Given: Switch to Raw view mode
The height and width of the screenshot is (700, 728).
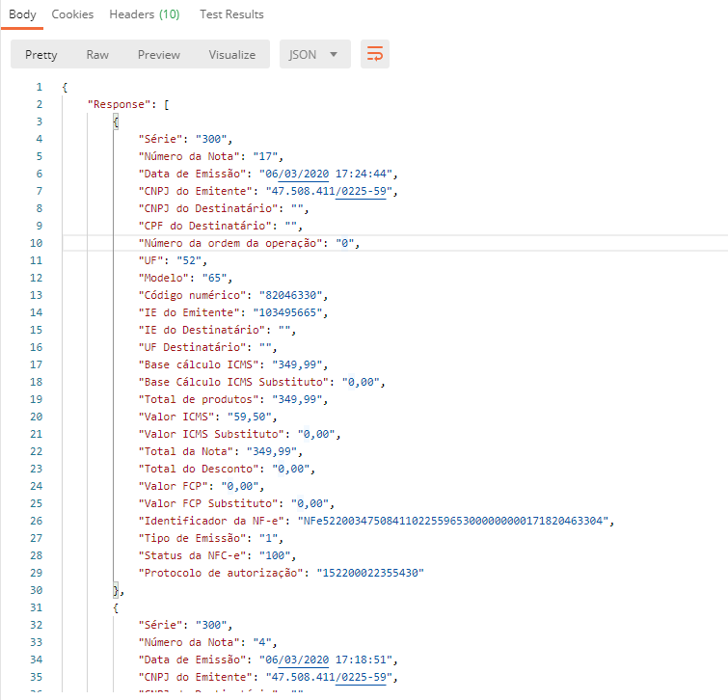Looking at the screenshot, I should [x=97, y=55].
